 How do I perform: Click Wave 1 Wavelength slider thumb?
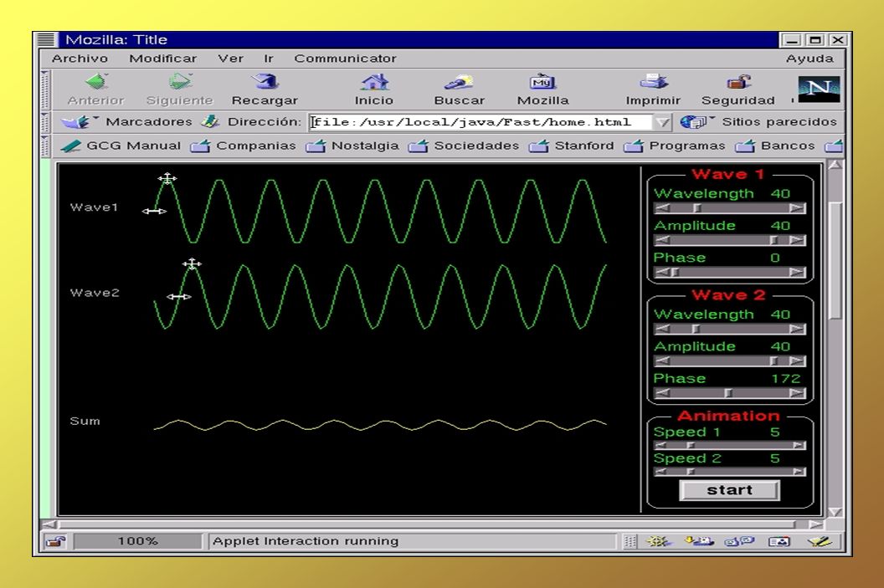[697, 208]
